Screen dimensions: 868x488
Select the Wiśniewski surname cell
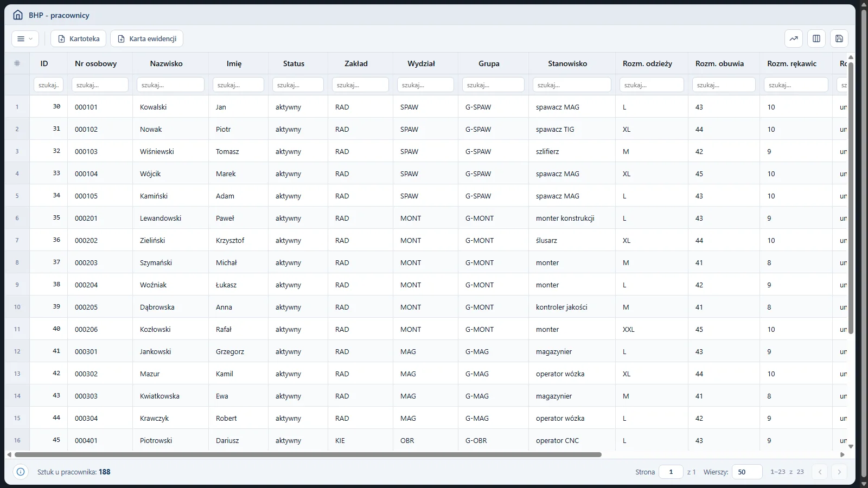point(171,151)
